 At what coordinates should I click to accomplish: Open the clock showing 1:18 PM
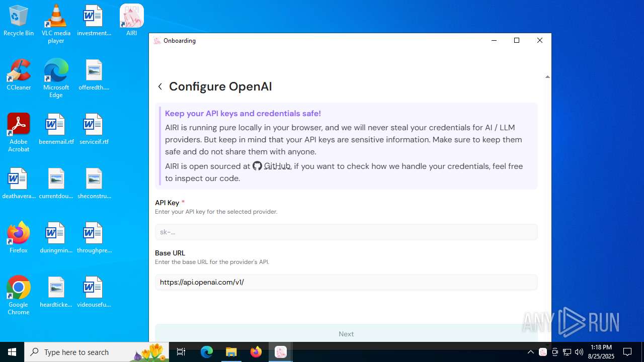click(x=601, y=352)
